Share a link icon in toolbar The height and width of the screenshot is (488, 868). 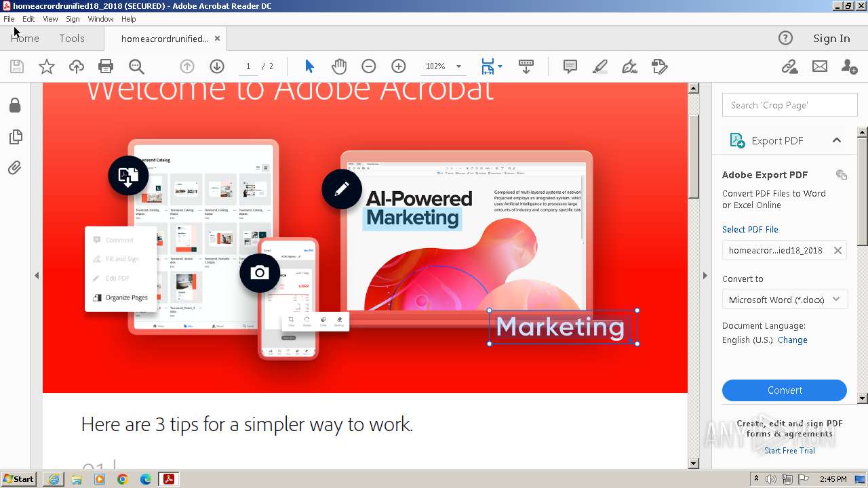tap(789, 66)
